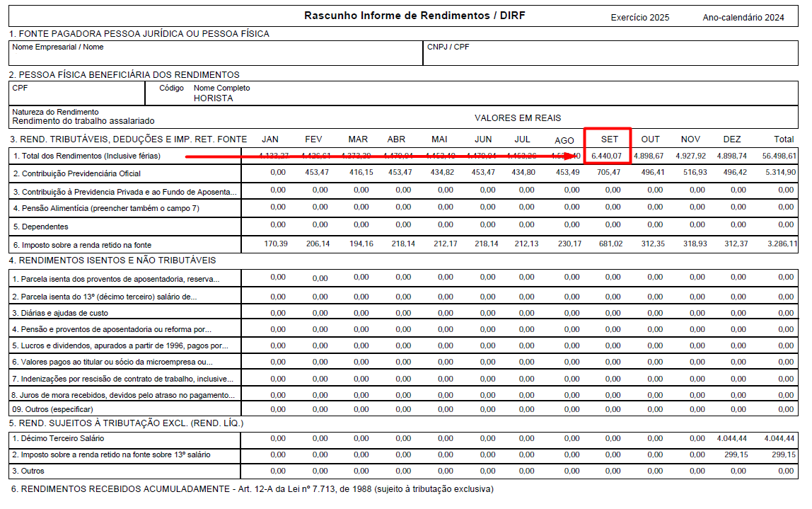This screenshot has height=509, width=812.
Task: Click row label '1. Total dos Rendimentos (Inclusive férias)'
Action: [x=87, y=156]
